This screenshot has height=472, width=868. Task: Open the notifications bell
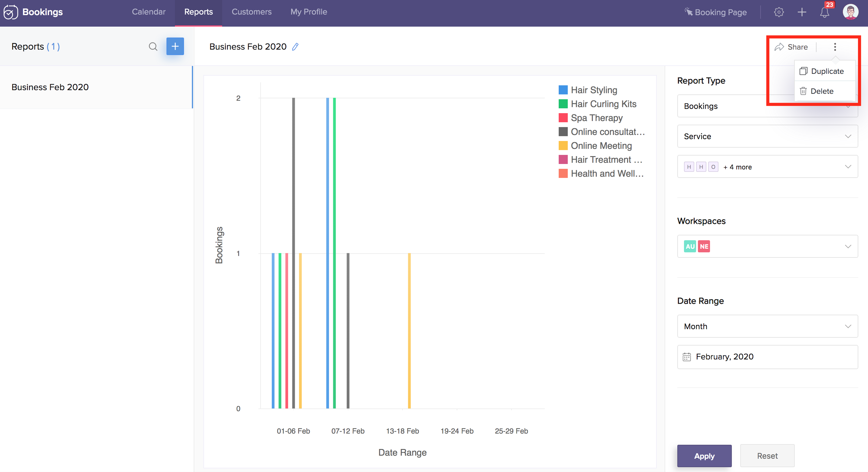(824, 12)
